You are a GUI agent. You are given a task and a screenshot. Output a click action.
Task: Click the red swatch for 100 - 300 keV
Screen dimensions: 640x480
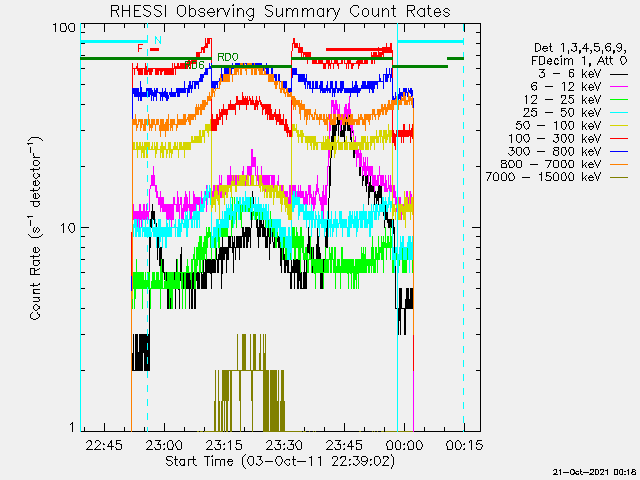(619, 139)
